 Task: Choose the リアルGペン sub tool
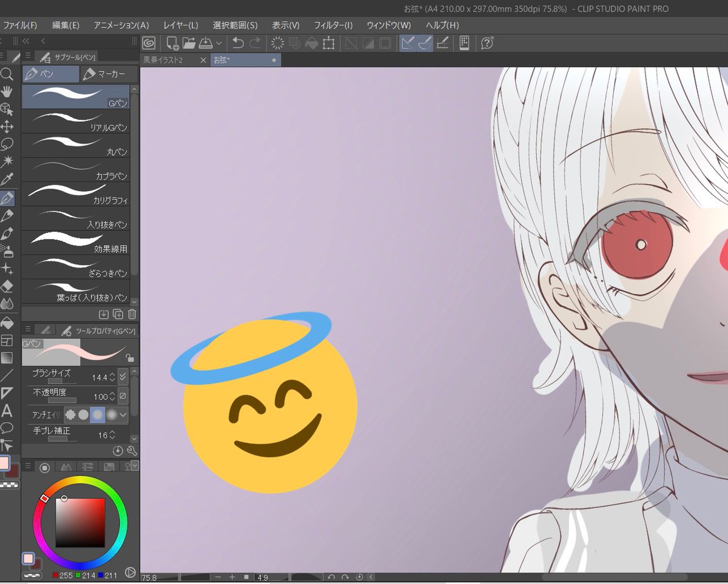[76, 121]
